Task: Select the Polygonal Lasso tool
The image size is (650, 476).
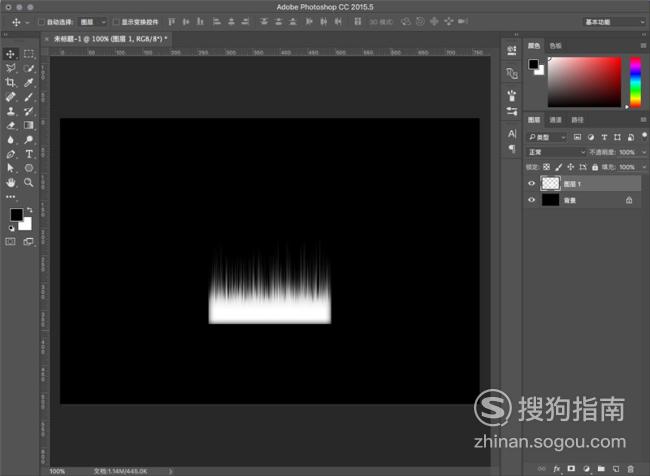Action: 11,68
